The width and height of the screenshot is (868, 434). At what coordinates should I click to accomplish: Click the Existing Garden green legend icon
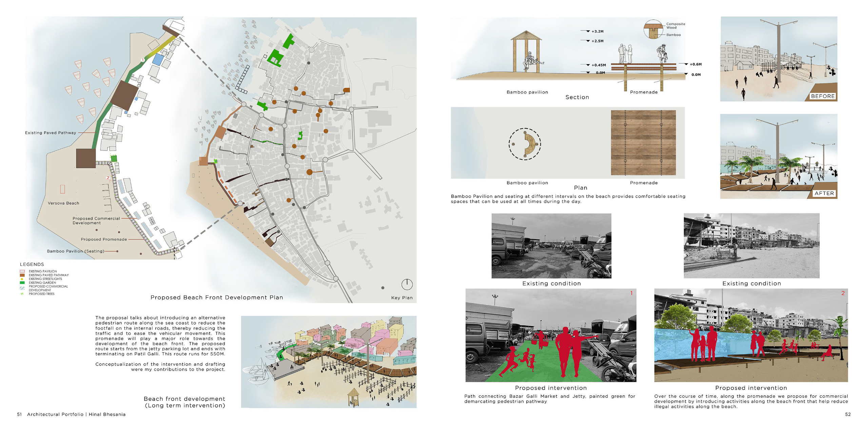[22, 283]
